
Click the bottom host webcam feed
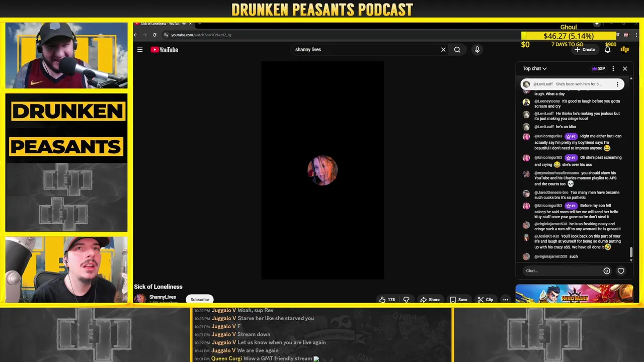pyautogui.click(x=66, y=270)
